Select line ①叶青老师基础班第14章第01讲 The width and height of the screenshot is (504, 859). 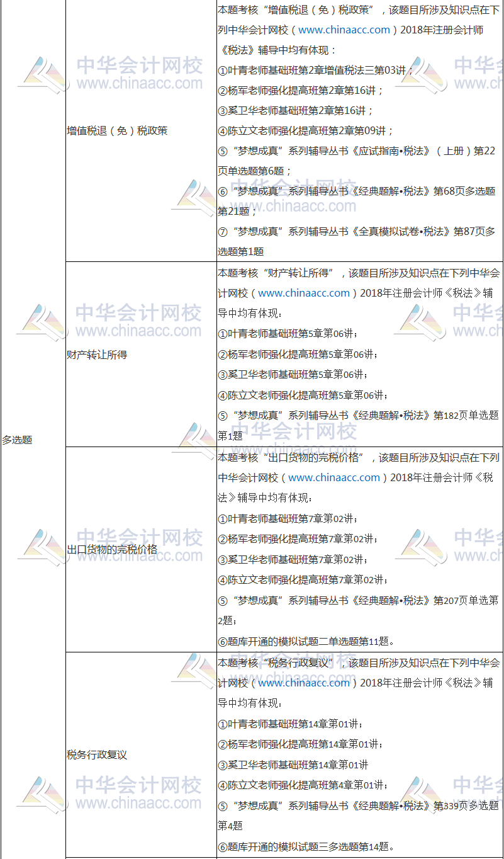pos(291,724)
